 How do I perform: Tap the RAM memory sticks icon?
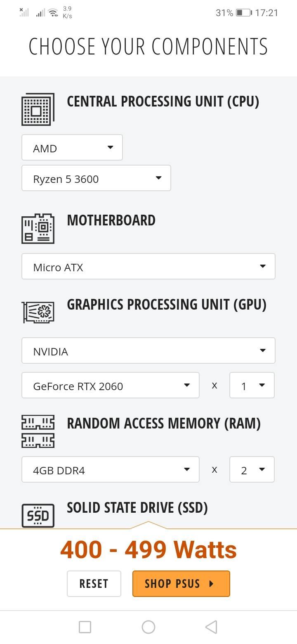(38, 431)
